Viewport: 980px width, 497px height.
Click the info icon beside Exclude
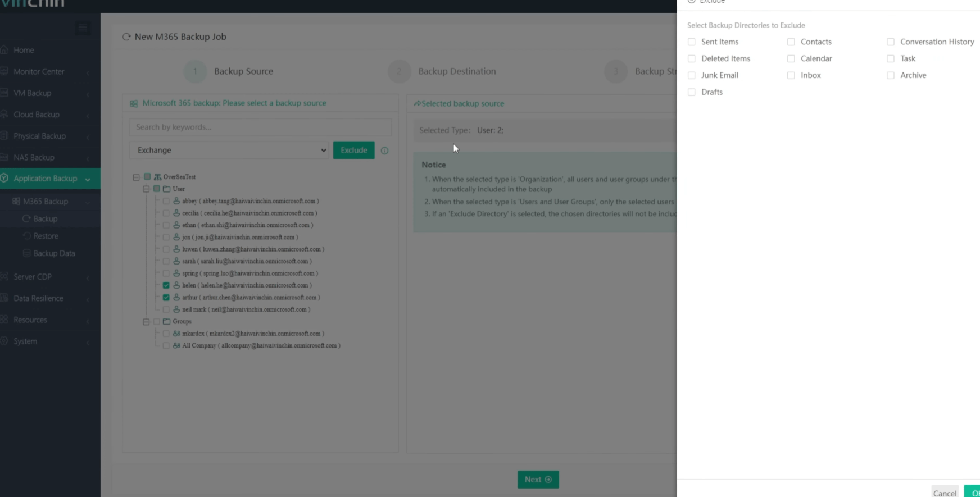click(x=384, y=151)
